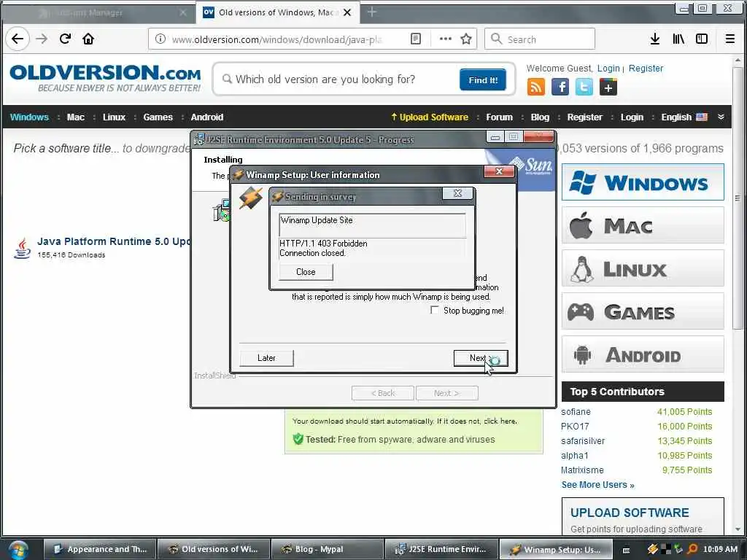Close the Sending in survey dialog
This screenshot has width=747, height=560.
click(458, 192)
